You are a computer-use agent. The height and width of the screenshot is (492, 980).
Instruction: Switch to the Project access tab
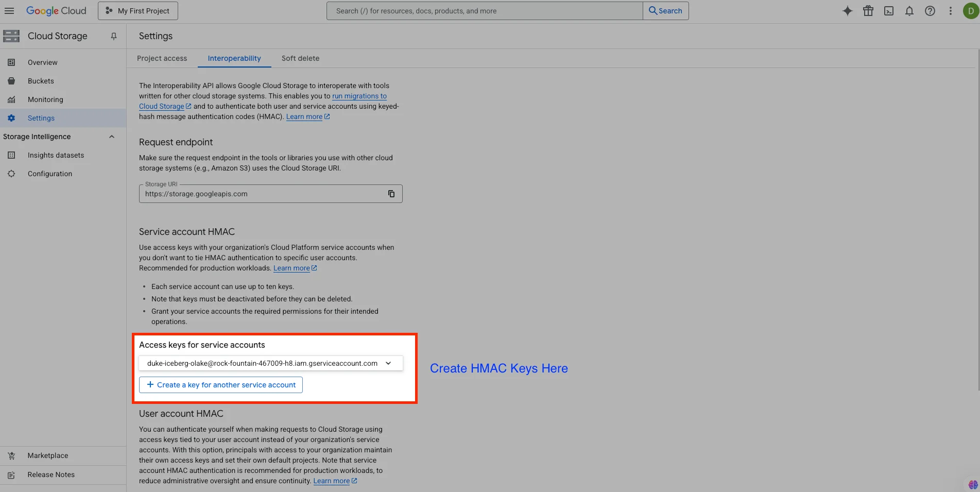tap(162, 58)
